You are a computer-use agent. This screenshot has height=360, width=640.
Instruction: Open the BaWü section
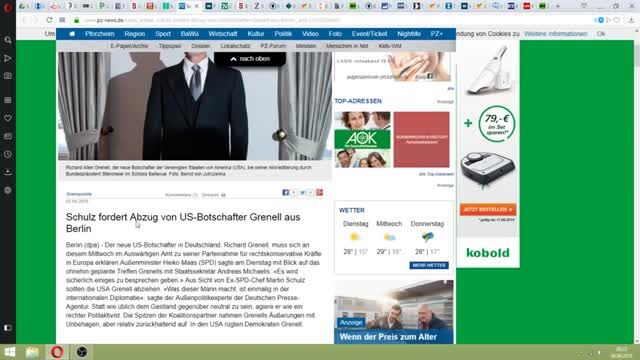(190, 34)
